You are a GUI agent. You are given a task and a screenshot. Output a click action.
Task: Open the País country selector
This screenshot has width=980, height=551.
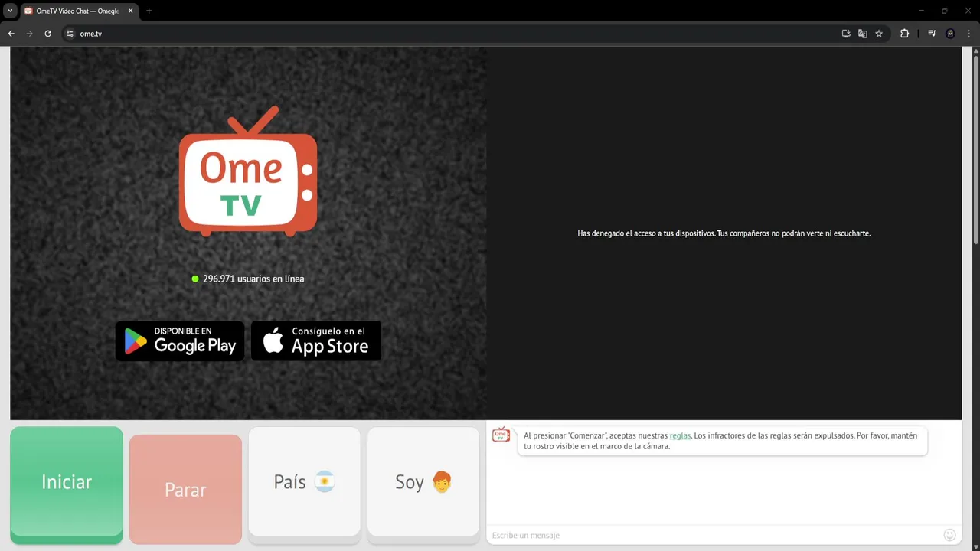point(304,484)
